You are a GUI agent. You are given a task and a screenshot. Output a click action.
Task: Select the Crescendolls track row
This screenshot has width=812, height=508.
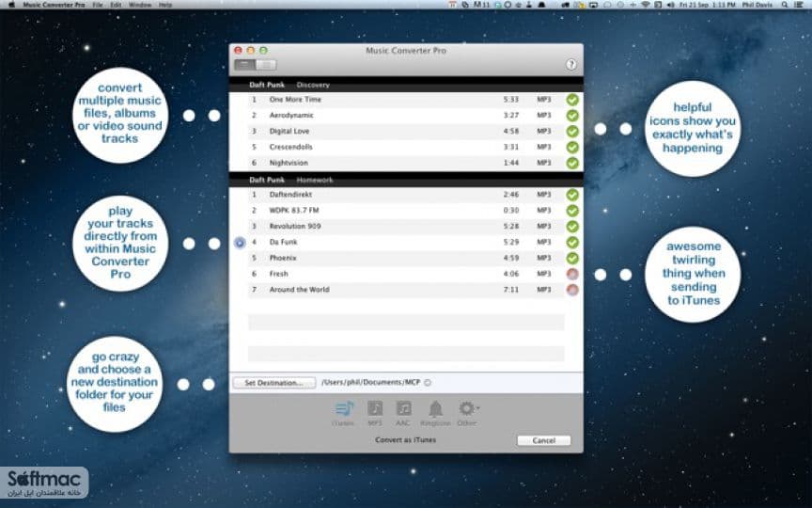point(406,147)
